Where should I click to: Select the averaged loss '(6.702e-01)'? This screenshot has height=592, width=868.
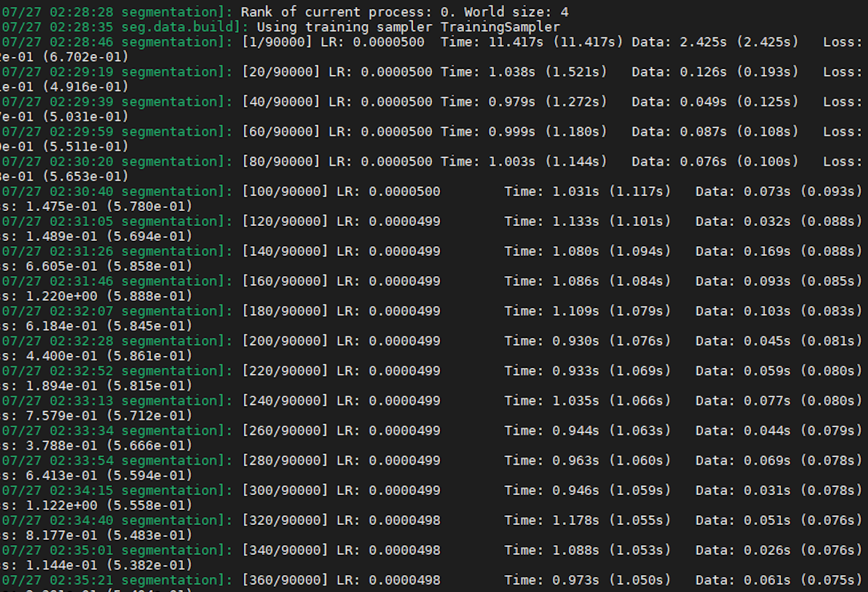(x=86, y=57)
